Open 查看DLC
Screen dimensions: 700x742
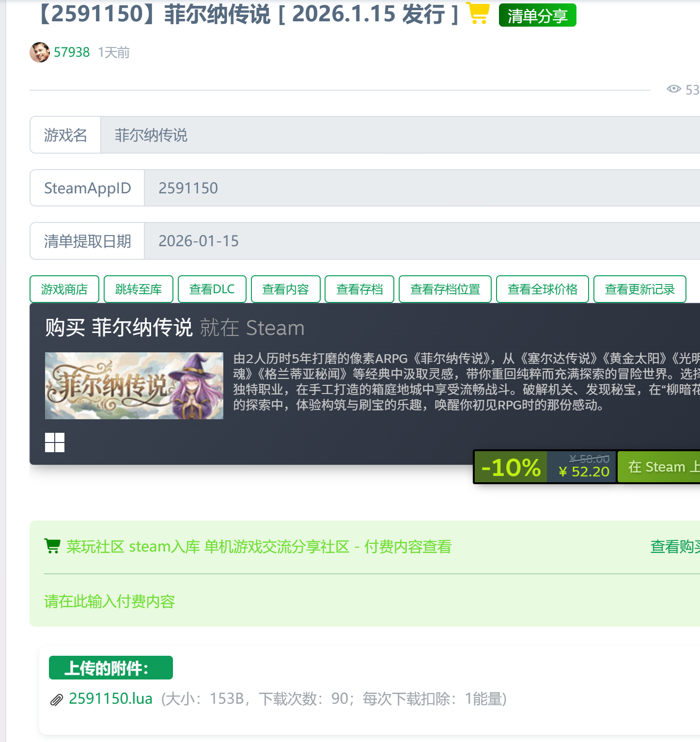[212, 289]
